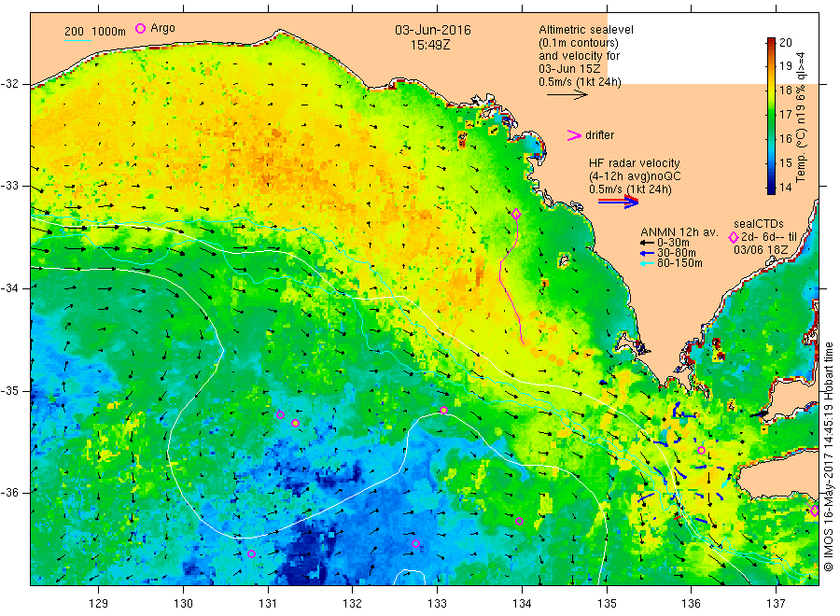Click the 'Temp. (°C)' vertical colorbar title
The width and height of the screenshot is (840, 616).
click(x=801, y=156)
